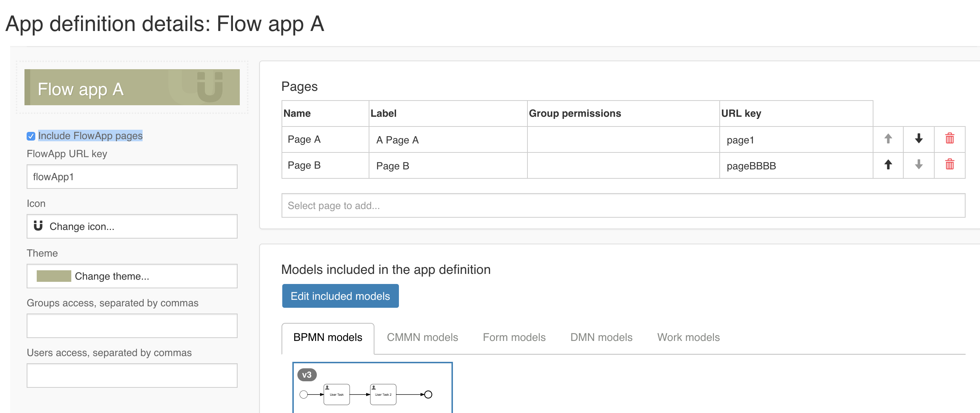Image resolution: width=980 pixels, height=413 pixels.
Task: Uncheck the Include FlowApp pages checkbox
Action: pyautogui.click(x=31, y=136)
